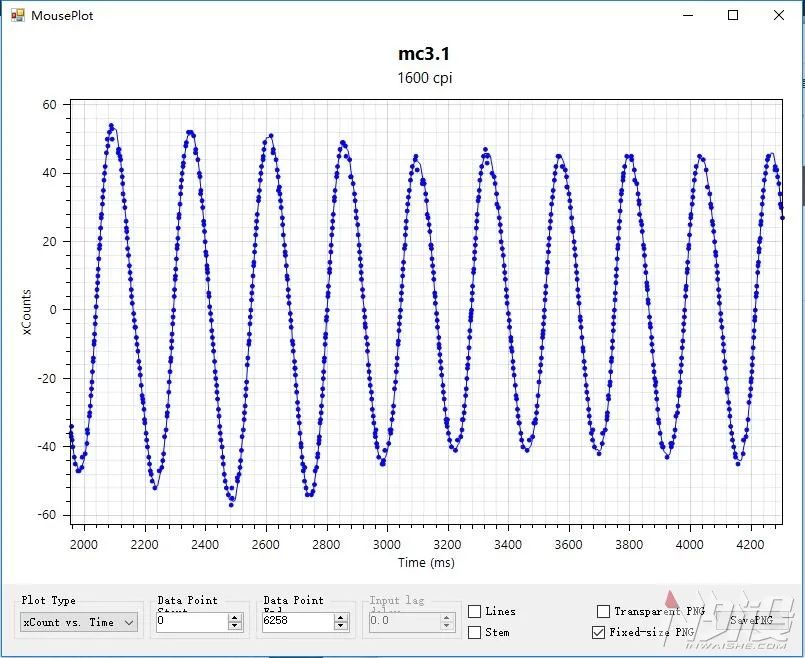Minimize the MousePlot window
Screen dimensions: 805x658
pos(687,15)
